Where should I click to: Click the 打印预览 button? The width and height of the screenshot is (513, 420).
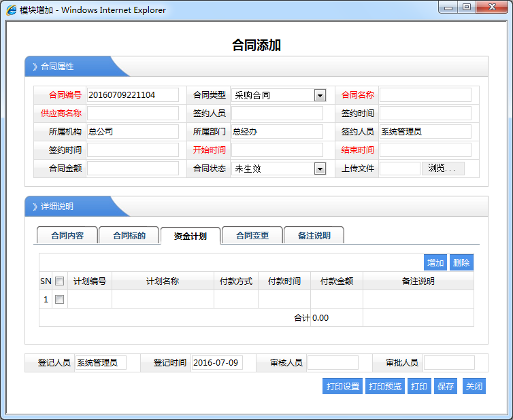pos(385,387)
